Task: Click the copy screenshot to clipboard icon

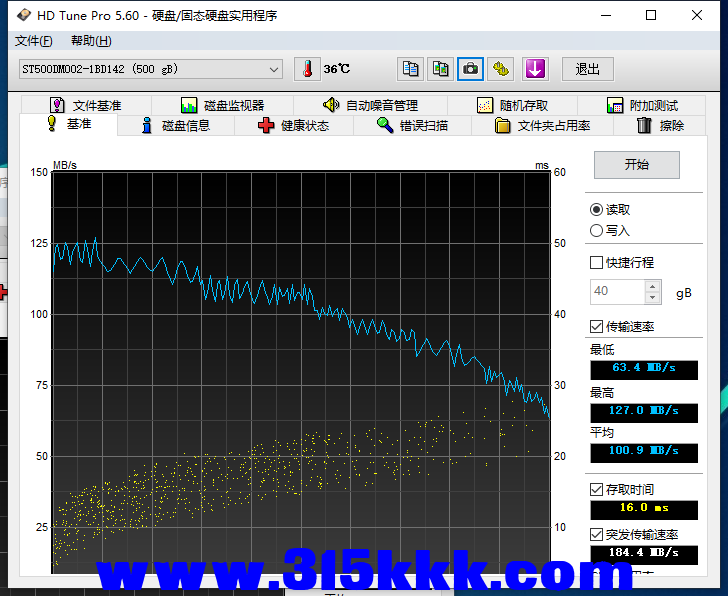Action: click(x=440, y=69)
